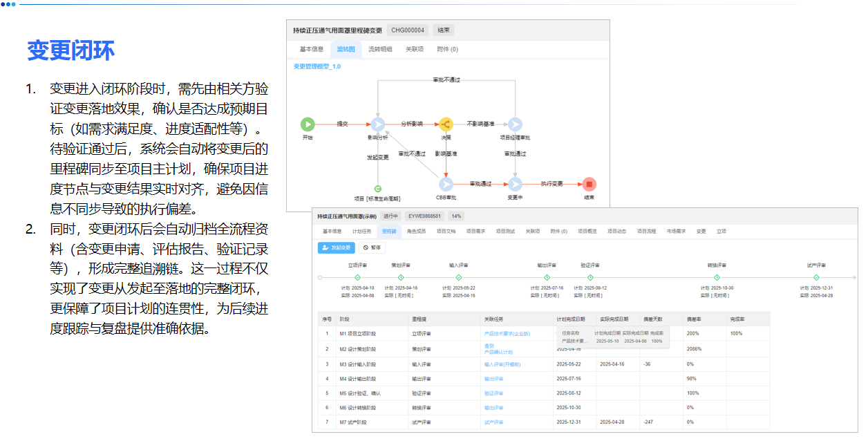Click the 变更申 node in the diagram
Image resolution: width=868 pixels, height=441 pixels.
515,183
